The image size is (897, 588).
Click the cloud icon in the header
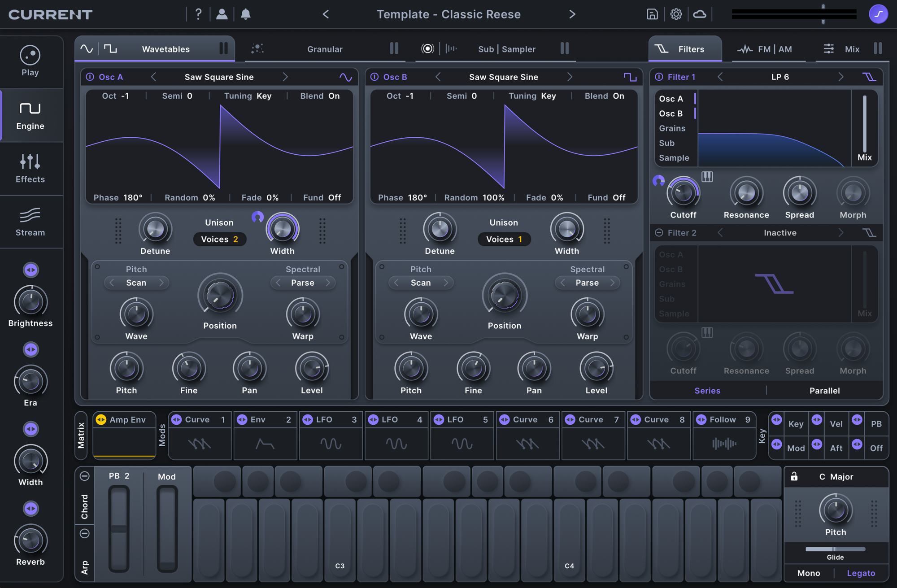pos(700,14)
